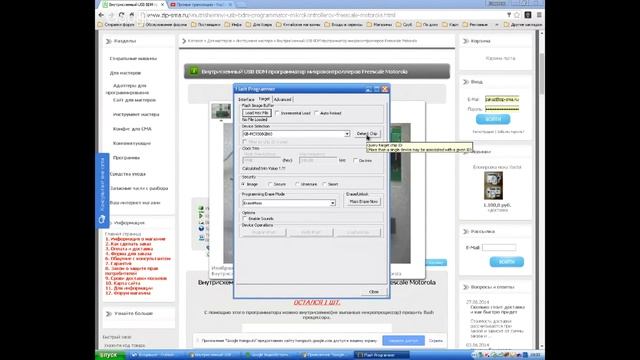This screenshot has height=360, width=640.
Task: Bookmark this page with the star icon
Action: [x=517, y=15]
